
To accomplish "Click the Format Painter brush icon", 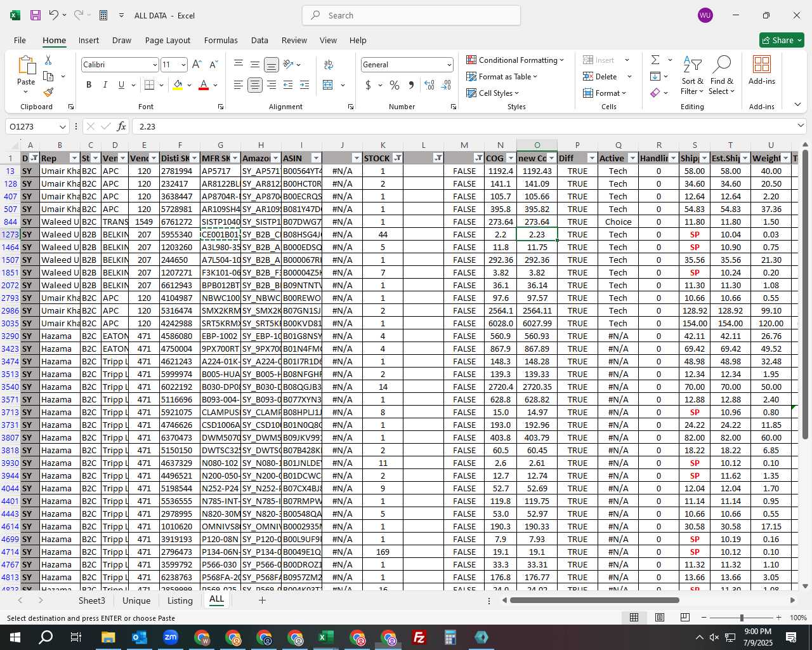I will click(x=48, y=92).
